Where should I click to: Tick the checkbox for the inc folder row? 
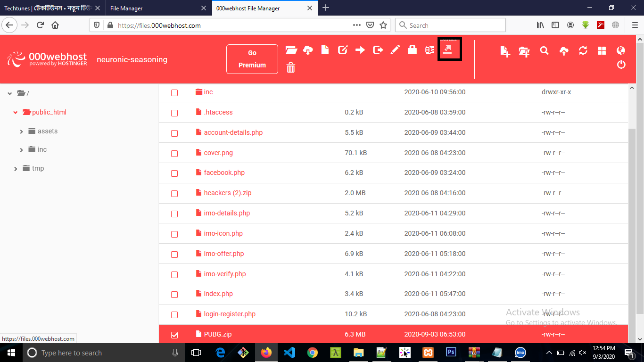tap(174, 93)
